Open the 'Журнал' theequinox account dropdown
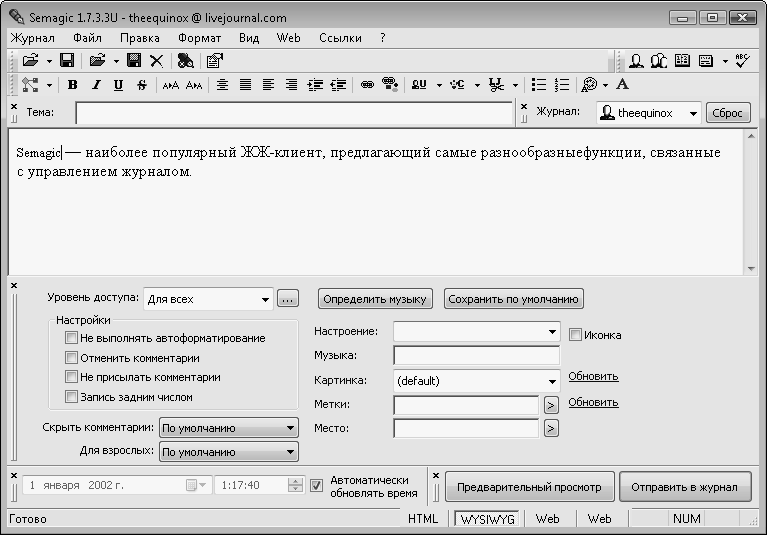The width and height of the screenshot is (767, 535). (x=649, y=113)
